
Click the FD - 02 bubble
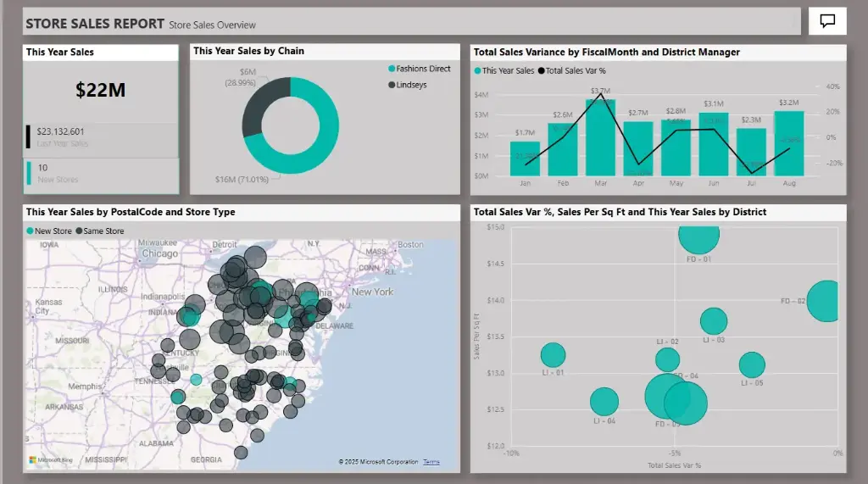[x=824, y=302]
